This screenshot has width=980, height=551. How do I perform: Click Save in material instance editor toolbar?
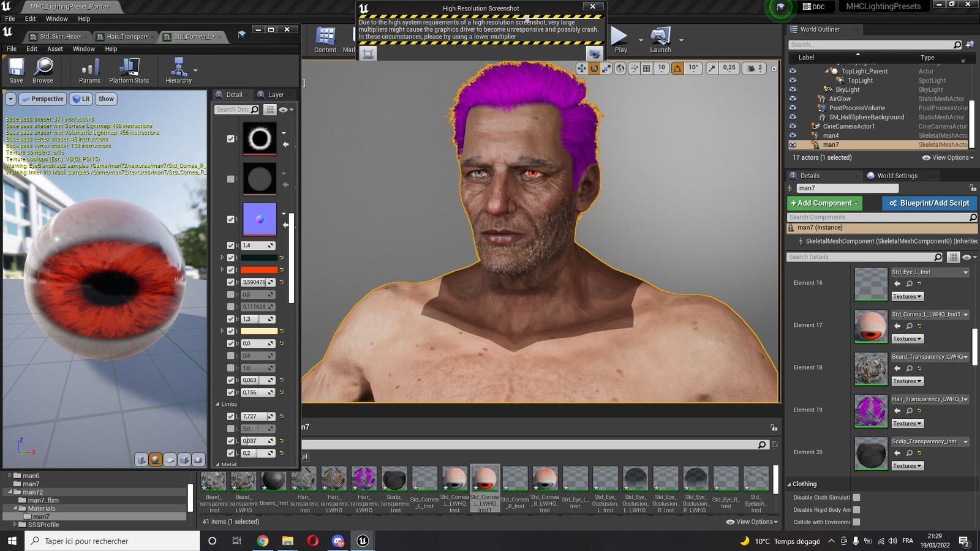16,70
